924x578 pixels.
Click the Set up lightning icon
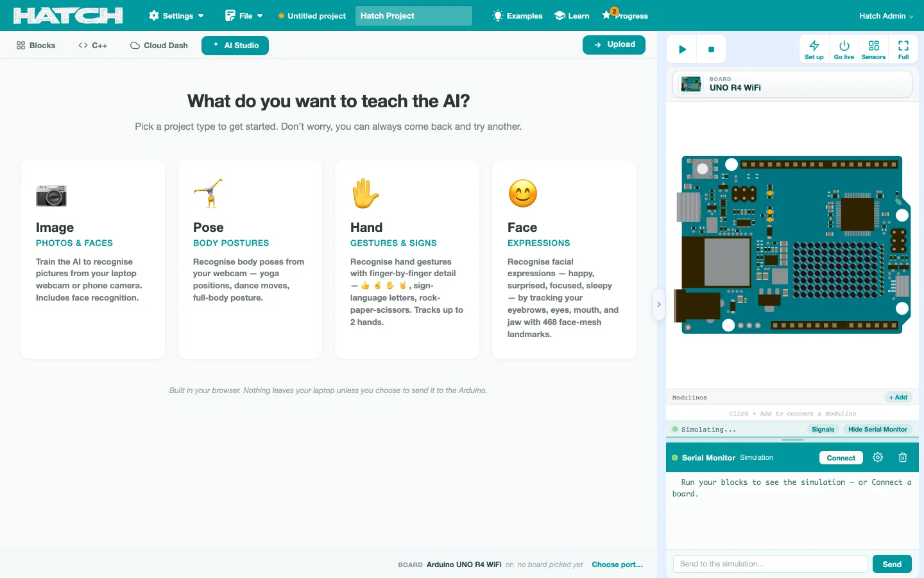[x=814, y=49]
